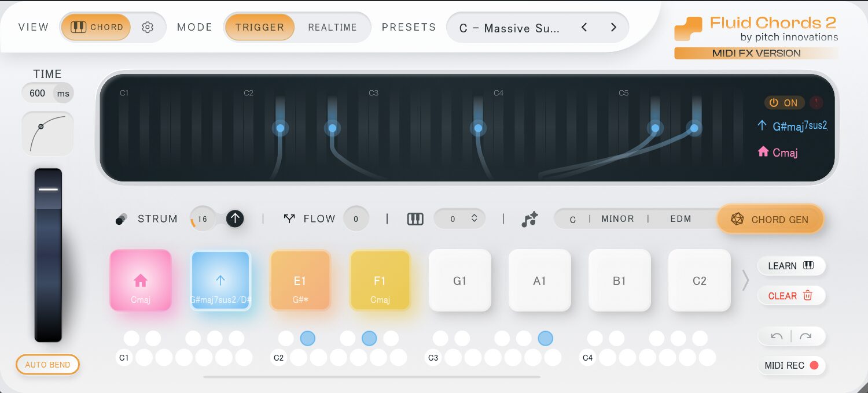Select the pink home Cmaj pad
Viewport: 868px width, 393px height.
coord(141,280)
